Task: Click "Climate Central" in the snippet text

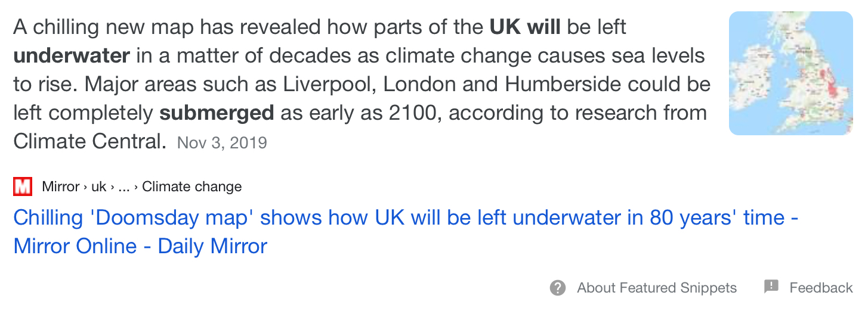Action: click(89, 141)
